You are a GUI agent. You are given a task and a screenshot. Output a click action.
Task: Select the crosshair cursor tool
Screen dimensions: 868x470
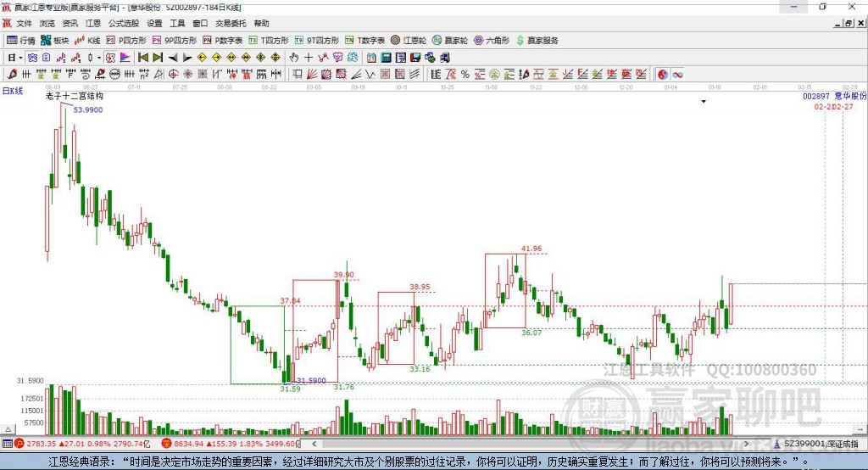click(309, 58)
